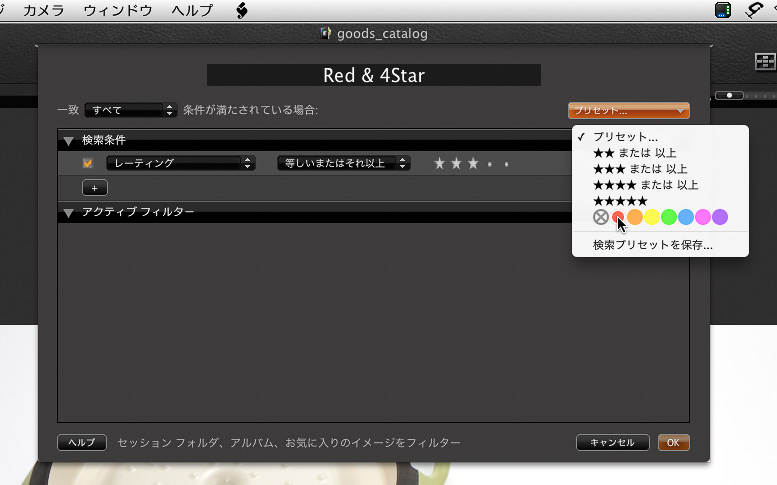Select the blue color tag circle

click(x=686, y=217)
